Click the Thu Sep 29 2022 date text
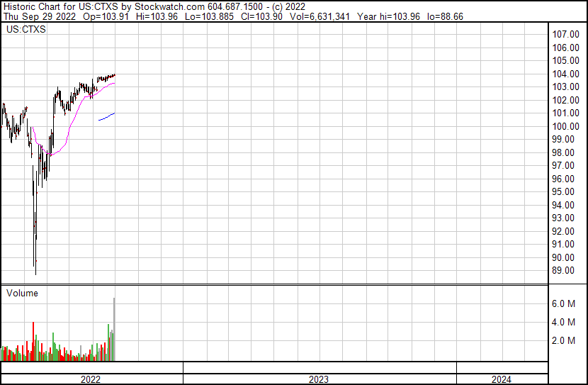 (40, 16)
